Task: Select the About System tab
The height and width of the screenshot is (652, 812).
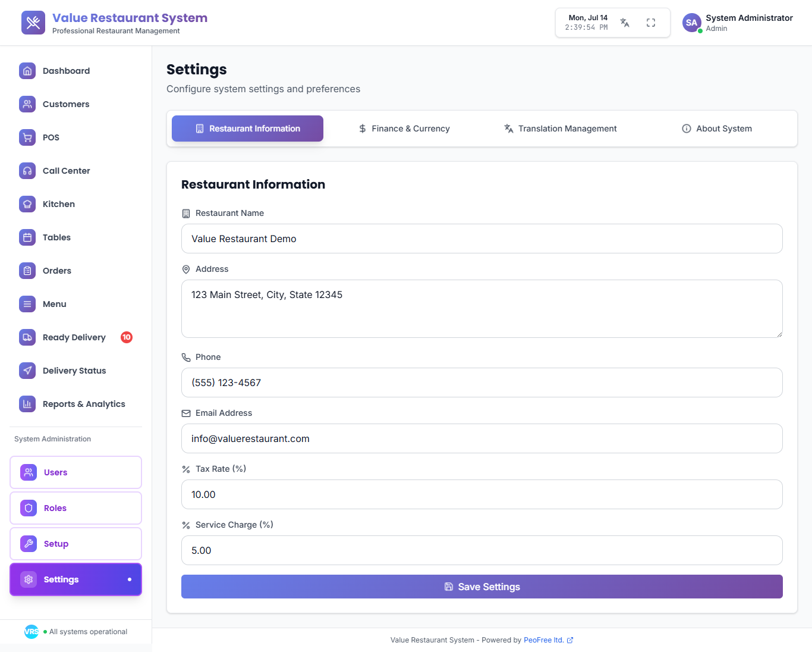Action: [716, 128]
